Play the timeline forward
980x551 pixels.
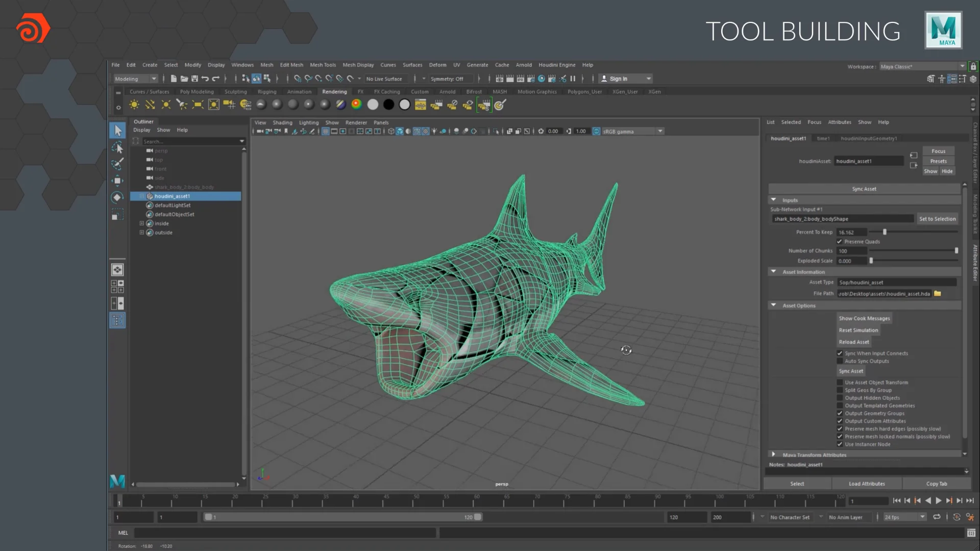pos(938,501)
